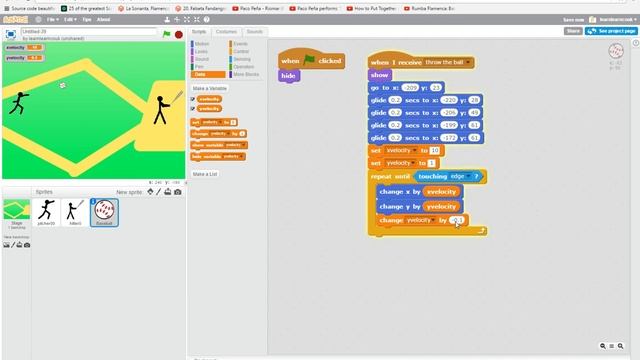This screenshot has width=640, height=360.
Task: Toggle full screen presentation mode icon
Action: [11, 34]
